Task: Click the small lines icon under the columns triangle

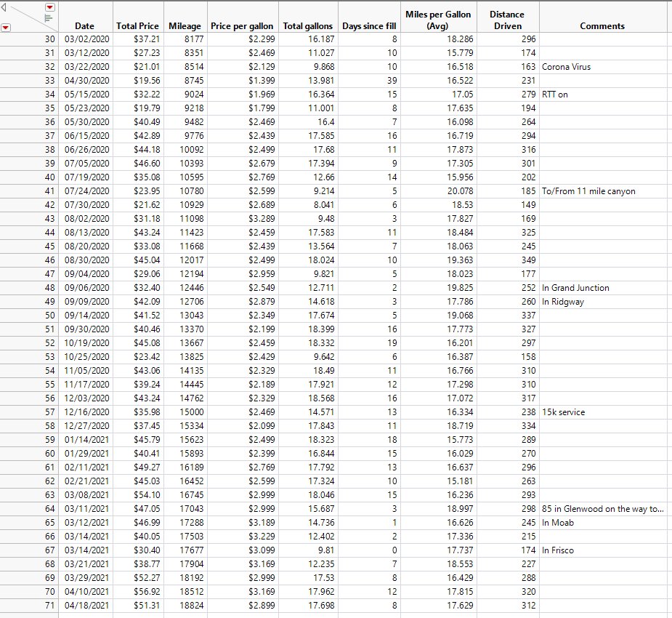Action: pyautogui.click(x=49, y=18)
